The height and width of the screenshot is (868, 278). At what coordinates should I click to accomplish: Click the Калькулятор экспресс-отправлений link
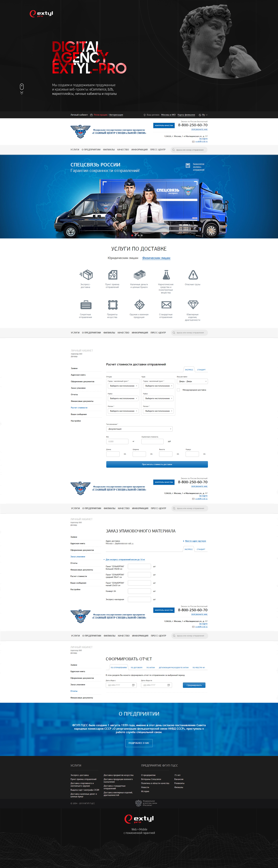click(x=199, y=167)
